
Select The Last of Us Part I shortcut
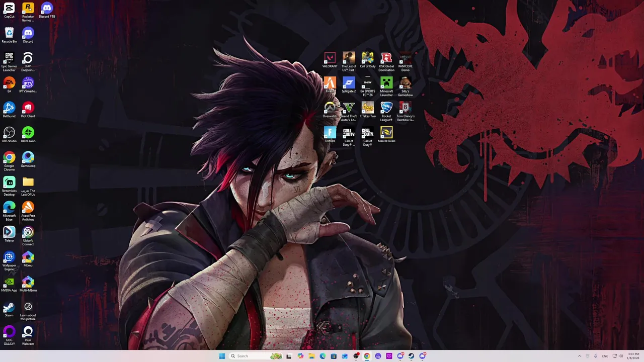(349, 62)
